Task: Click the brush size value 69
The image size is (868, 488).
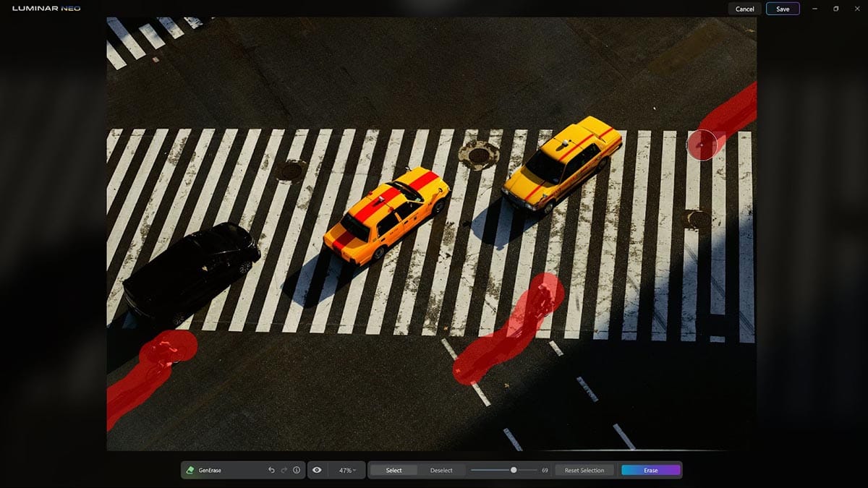Action: (545, 470)
